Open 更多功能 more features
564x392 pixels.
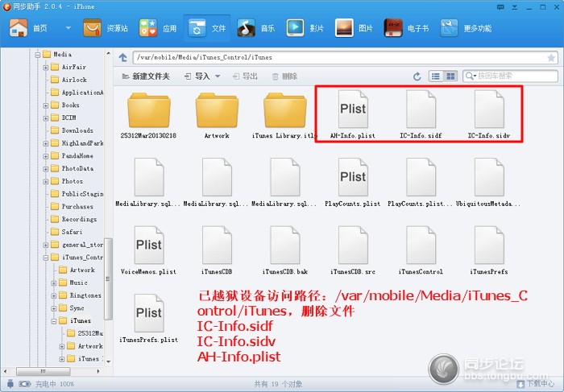tap(466, 28)
